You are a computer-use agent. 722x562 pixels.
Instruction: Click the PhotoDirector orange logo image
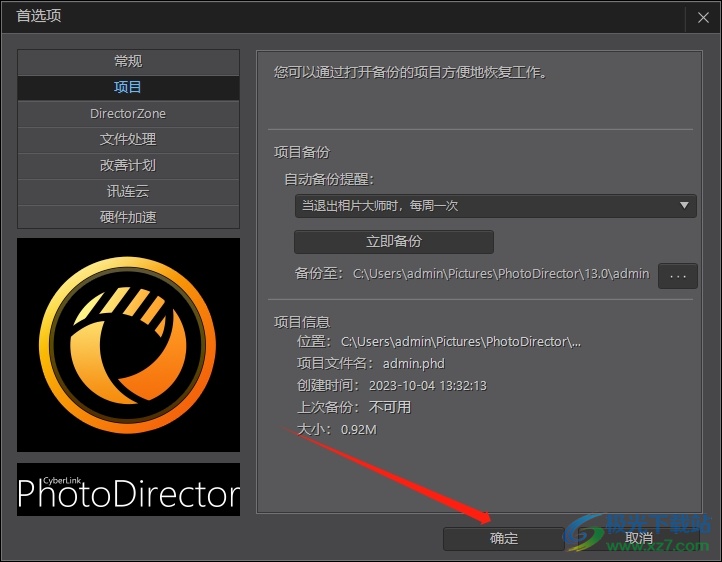[x=128, y=345]
